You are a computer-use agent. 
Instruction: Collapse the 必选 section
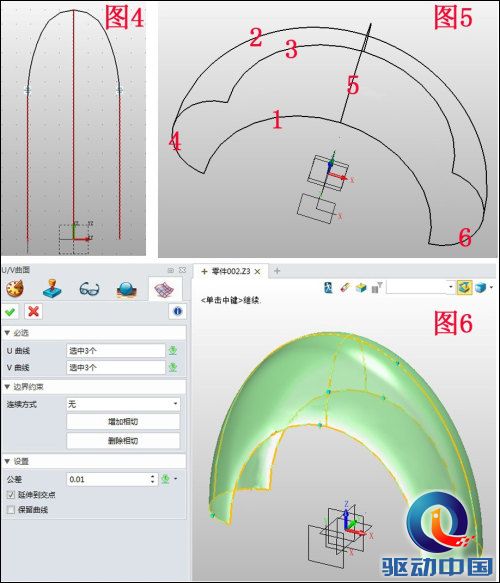pos(7,333)
